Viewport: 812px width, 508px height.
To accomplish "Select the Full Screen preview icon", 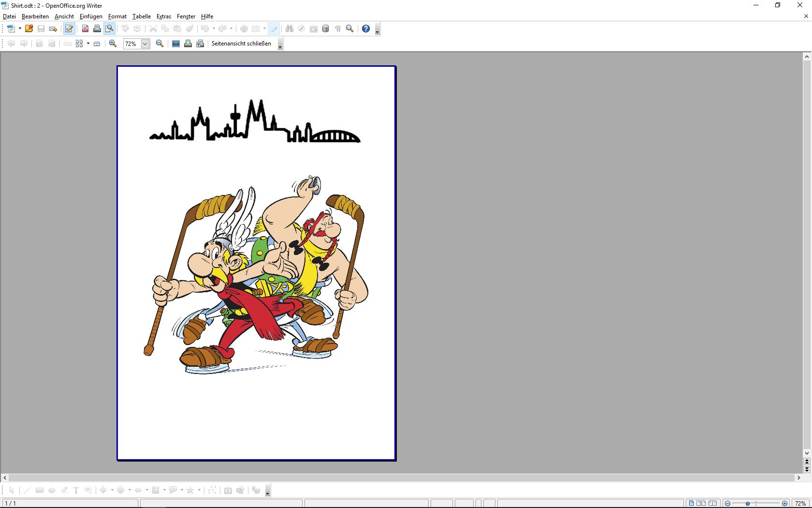I will click(x=176, y=44).
